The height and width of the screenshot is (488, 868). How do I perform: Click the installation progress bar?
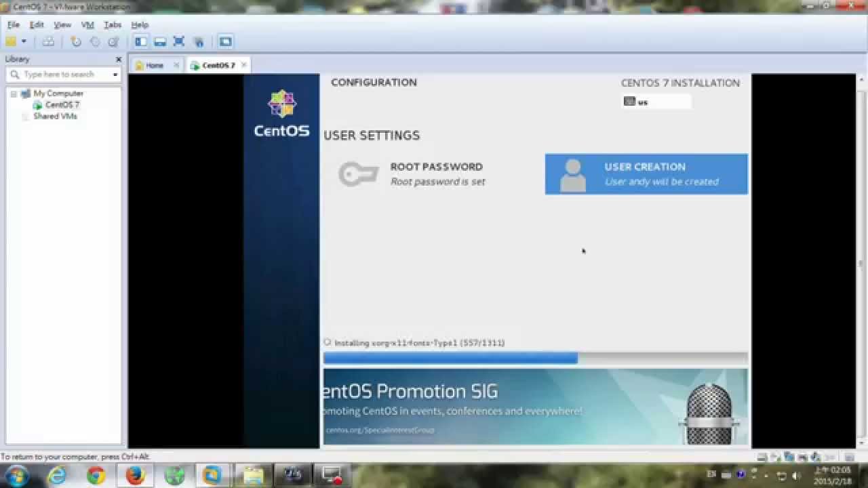(x=536, y=358)
